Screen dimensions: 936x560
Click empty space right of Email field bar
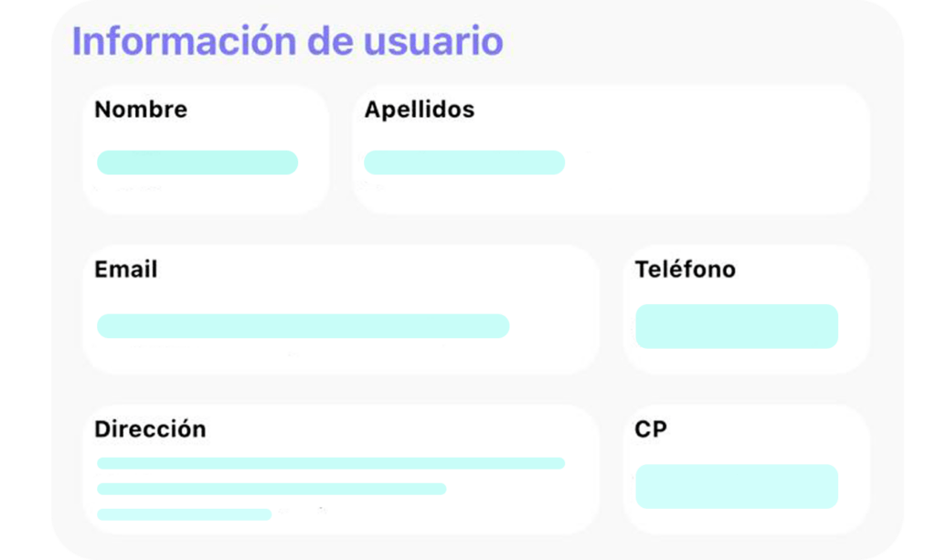553,326
